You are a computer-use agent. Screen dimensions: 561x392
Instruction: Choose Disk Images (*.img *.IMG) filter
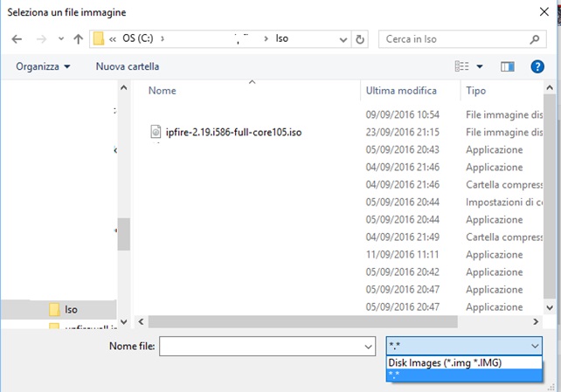tap(464, 362)
